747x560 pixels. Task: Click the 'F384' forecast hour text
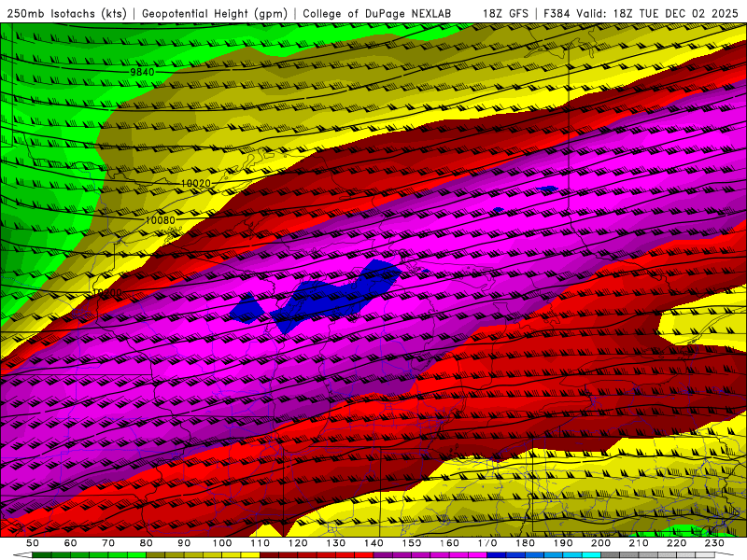click(557, 14)
